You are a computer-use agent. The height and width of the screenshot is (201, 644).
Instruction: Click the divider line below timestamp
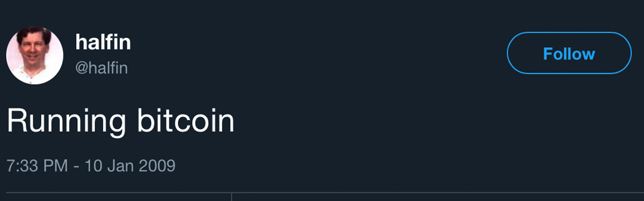[x=322, y=192]
